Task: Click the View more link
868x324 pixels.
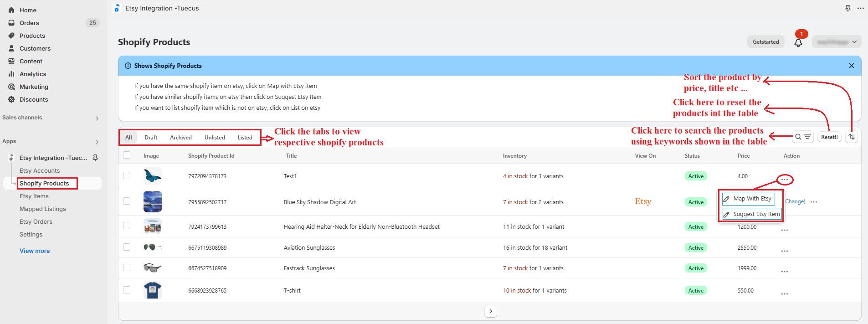Action: click(x=35, y=251)
